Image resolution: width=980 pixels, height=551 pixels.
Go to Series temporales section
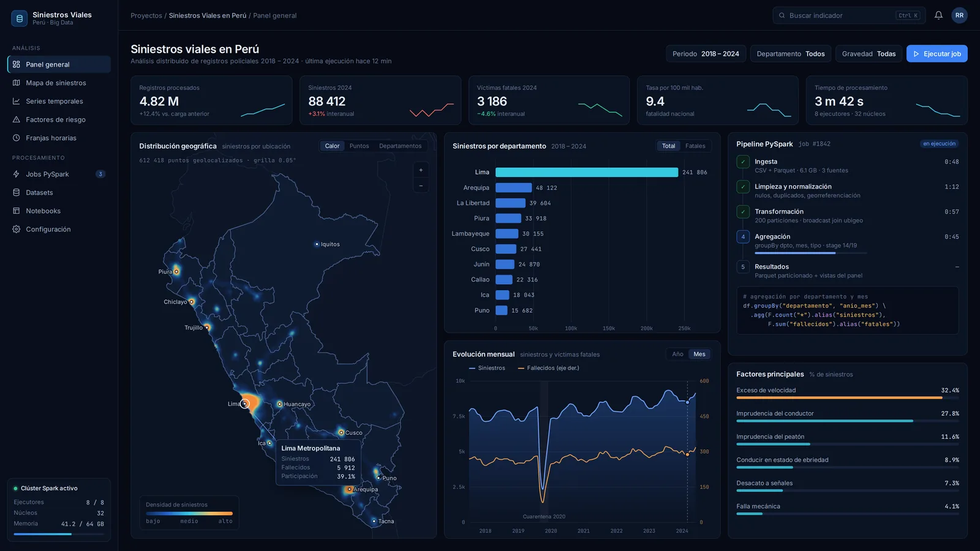pyautogui.click(x=59, y=101)
